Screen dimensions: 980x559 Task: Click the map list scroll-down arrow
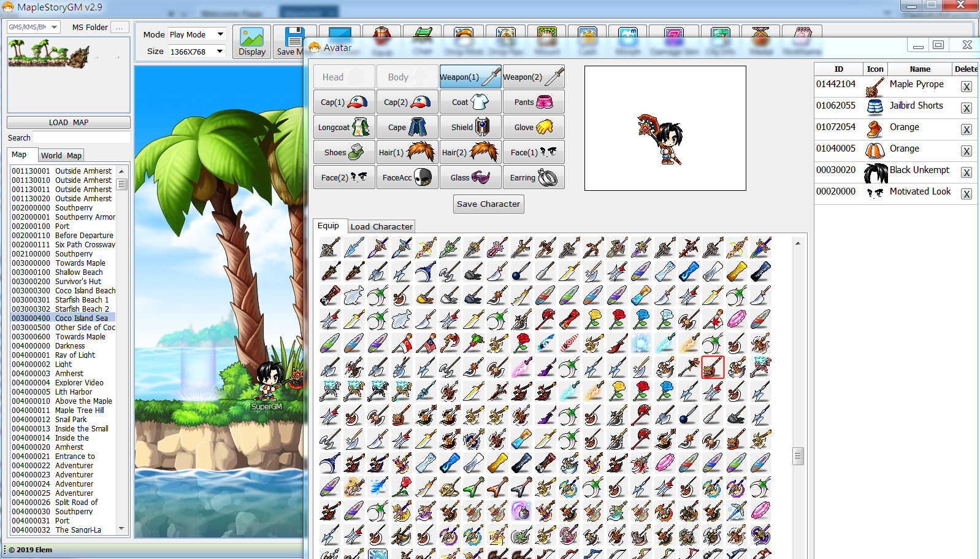pos(121,528)
